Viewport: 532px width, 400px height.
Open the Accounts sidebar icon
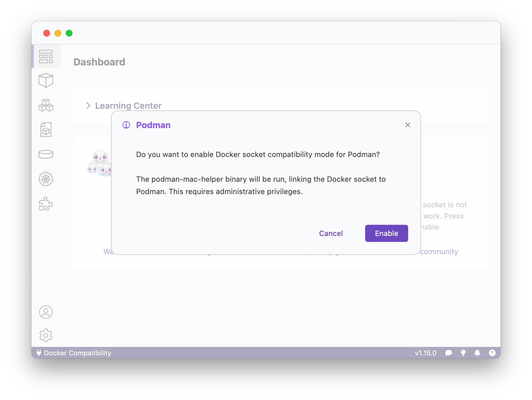(x=46, y=312)
